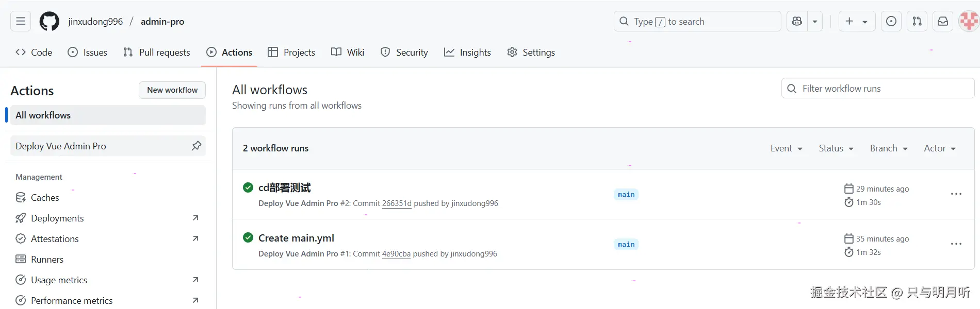Open pull requests shortcut icon in header
This screenshot has width=980, height=309.
tap(917, 21)
